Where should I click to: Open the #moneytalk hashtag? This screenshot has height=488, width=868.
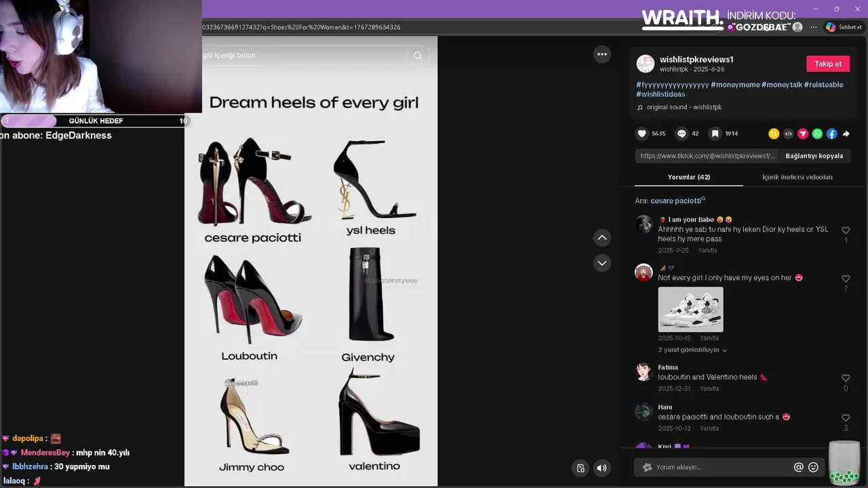[x=782, y=85]
